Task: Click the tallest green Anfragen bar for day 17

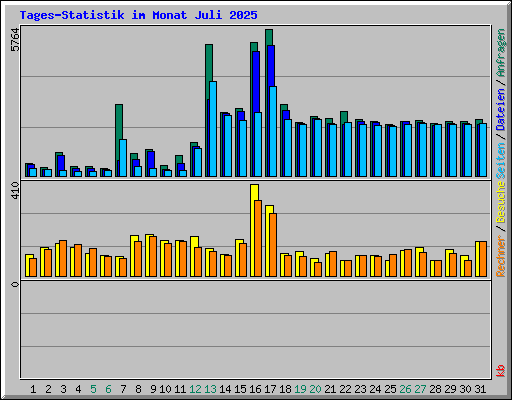Action: point(269,37)
